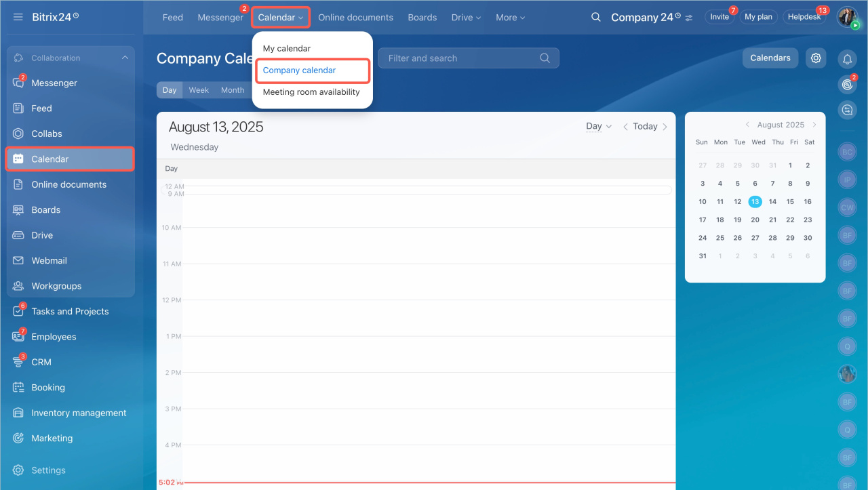Viewport: 868px width, 490px height.
Task: Select My calendar menu item
Action: 287,49
